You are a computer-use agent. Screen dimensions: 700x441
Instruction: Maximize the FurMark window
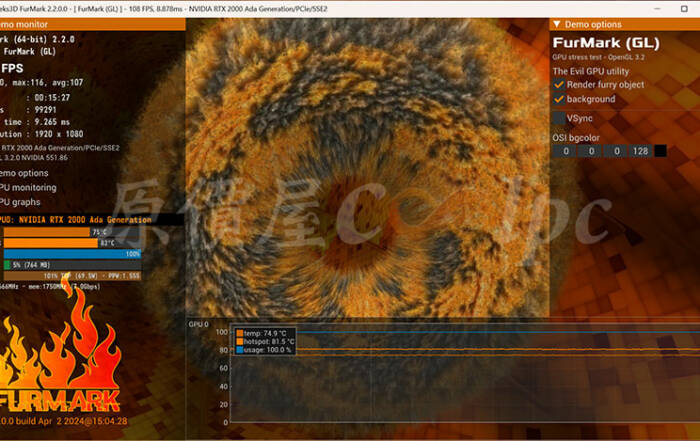(x=684, y=8)
